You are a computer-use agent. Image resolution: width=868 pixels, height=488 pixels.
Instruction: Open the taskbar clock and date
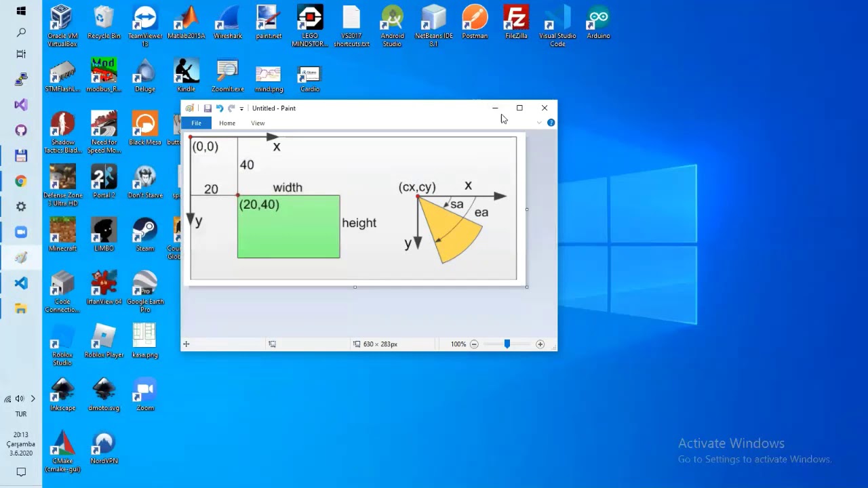[x=21, y=444]
